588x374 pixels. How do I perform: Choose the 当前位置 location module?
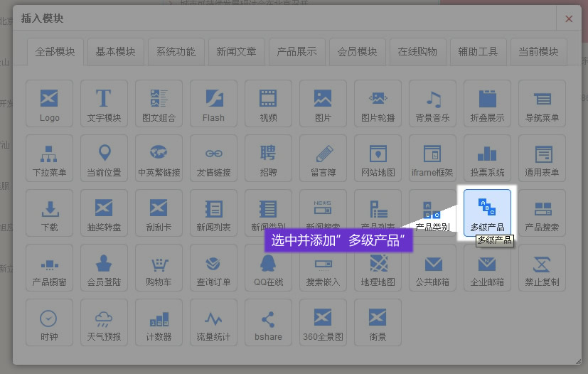[x=104, y=158]
